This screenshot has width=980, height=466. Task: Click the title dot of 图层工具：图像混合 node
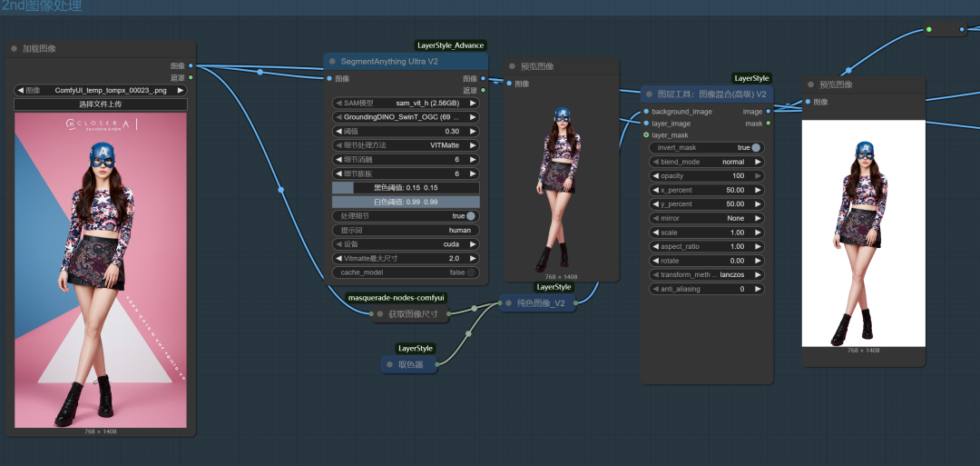coord(650,94)
